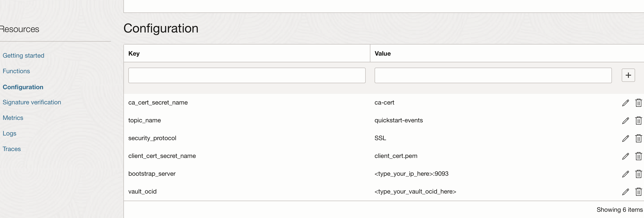The height and width of the screenshot is (218, 644).
Task: Delete the topic_name configuration row
Action: pyautogui.click(x=638, y=121)
